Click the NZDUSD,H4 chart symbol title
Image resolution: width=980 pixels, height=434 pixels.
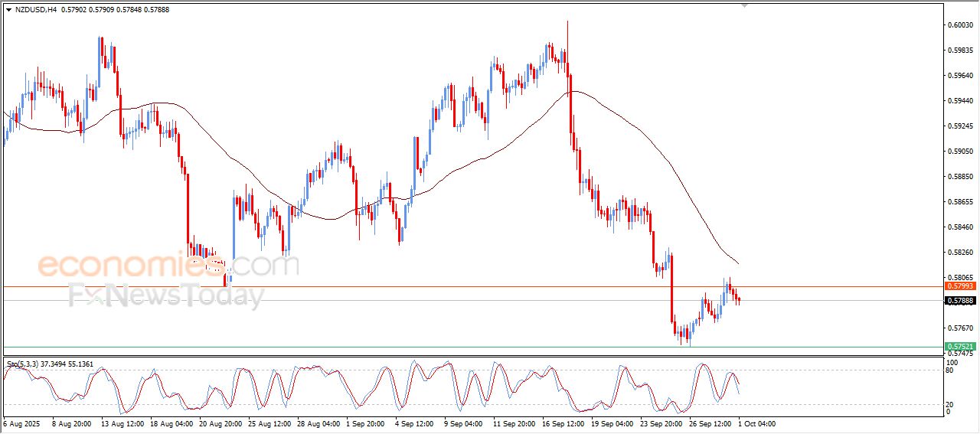(x=35, y=9)
